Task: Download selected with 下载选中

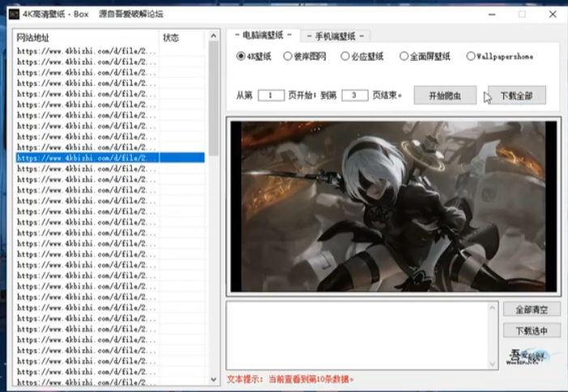Action: point(532,330)
